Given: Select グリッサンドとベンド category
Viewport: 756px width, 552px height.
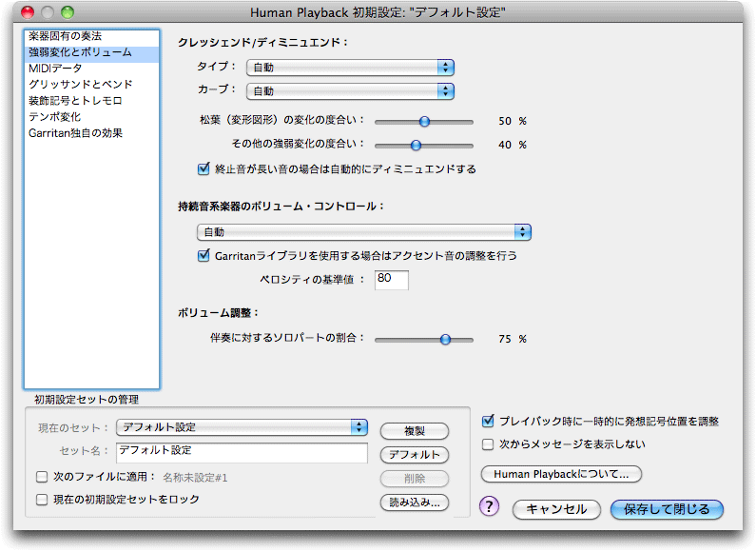Looking at the screenshot, I should tap(91, 85).
